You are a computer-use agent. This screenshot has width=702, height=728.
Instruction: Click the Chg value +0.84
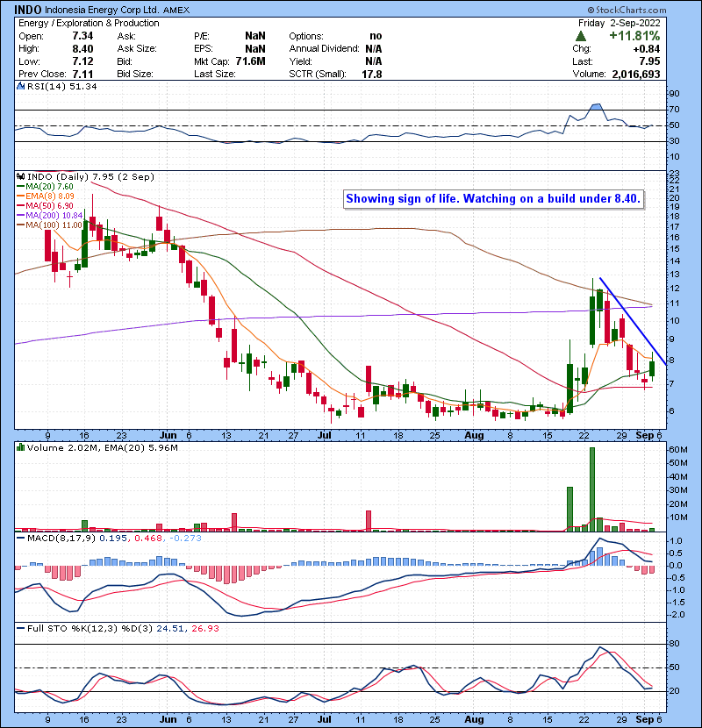[646, 49]
